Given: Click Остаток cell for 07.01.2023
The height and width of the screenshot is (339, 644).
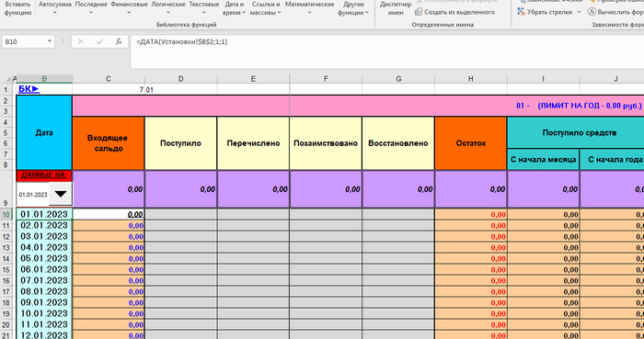Looking at the screenshot, I should (471, 281).
